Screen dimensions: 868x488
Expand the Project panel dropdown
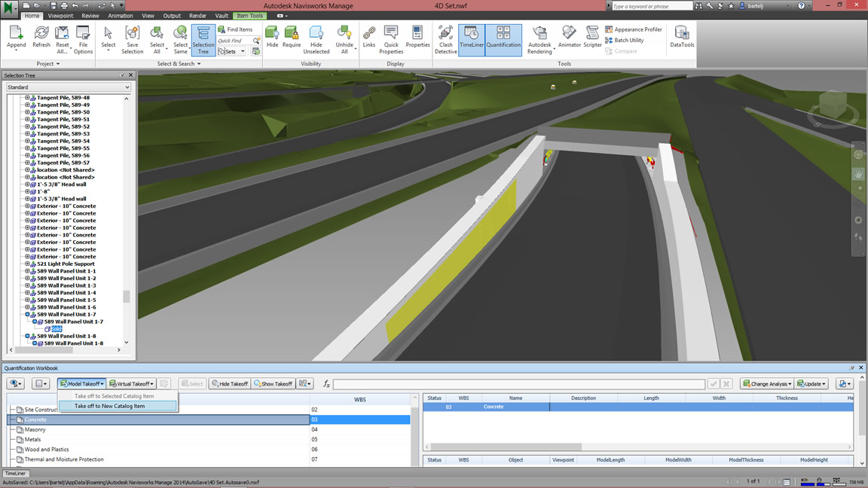pos(47,63)
